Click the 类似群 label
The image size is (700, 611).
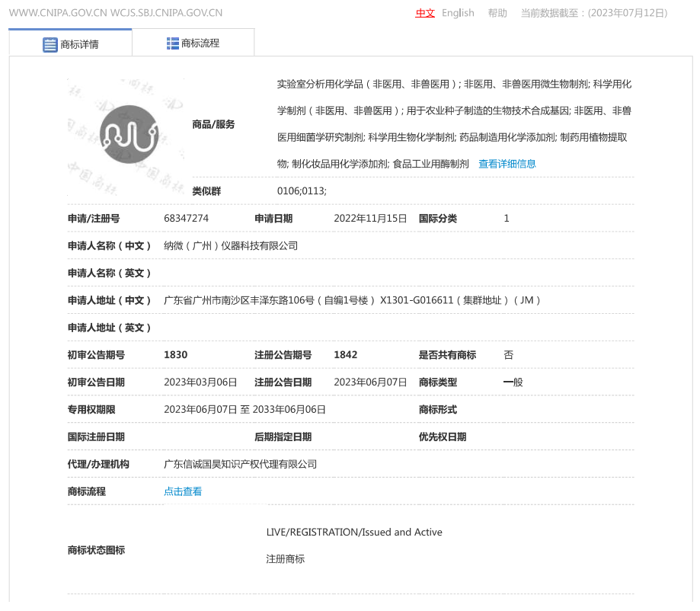(x=206, y=191)
